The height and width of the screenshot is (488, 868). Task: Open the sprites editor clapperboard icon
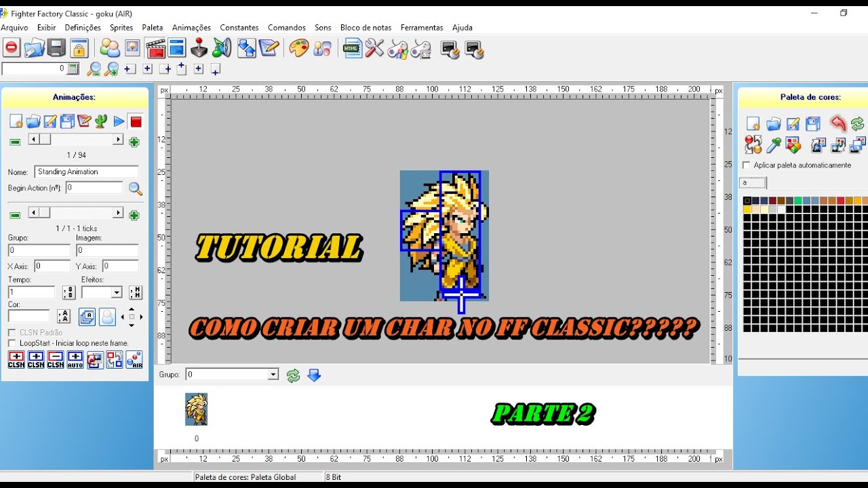click(x=155, y=48)
